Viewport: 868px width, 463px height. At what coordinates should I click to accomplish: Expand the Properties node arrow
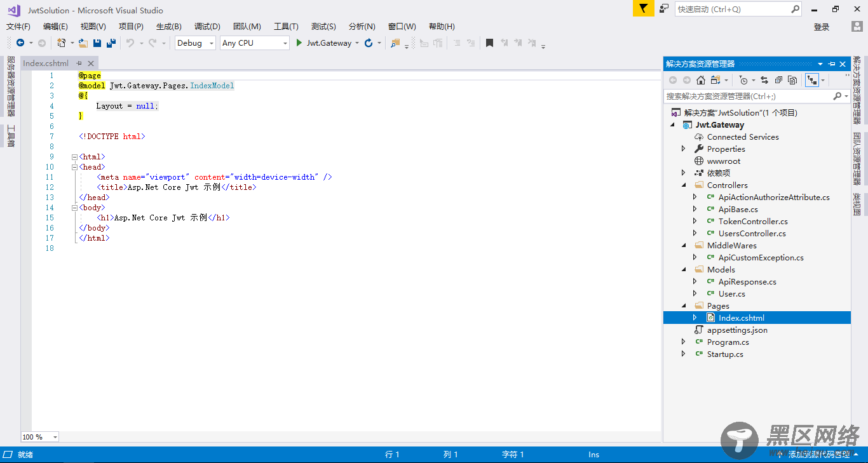(684, 149)
